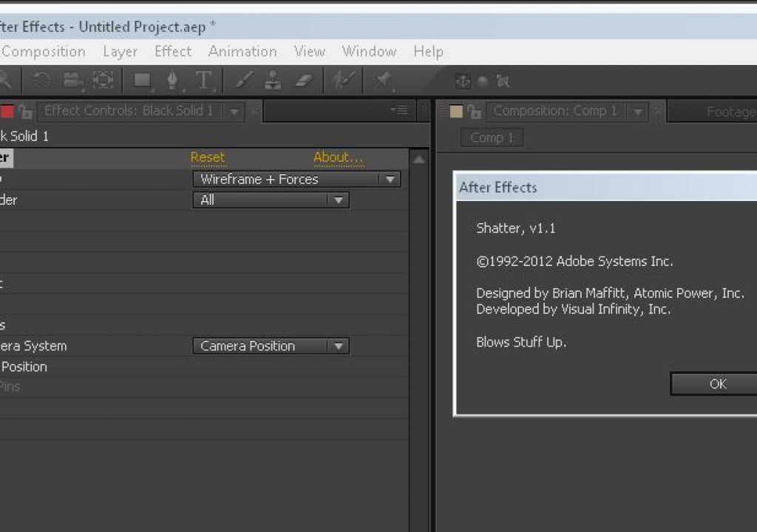Open the Camera Position camera system dropdown
This screenshot has width=757, height=532.
[x=271, y=346]
